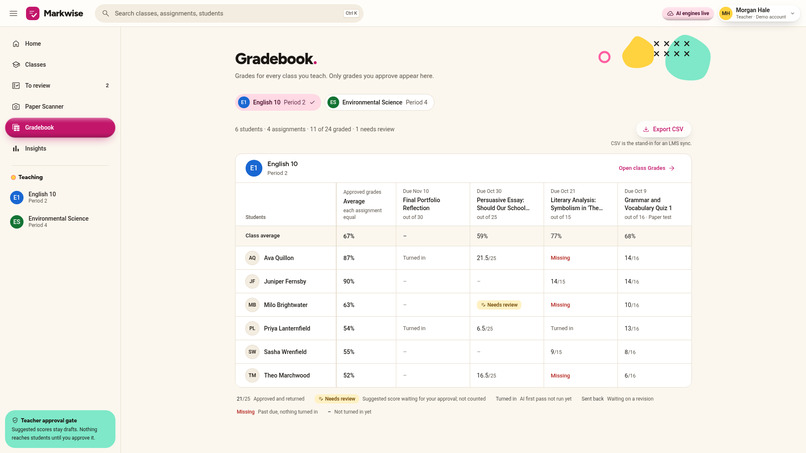The height and width of the screenshot is (453, 806).
Task: Click the ES class badge in sidebar
Action: click(x=16, y=222)
